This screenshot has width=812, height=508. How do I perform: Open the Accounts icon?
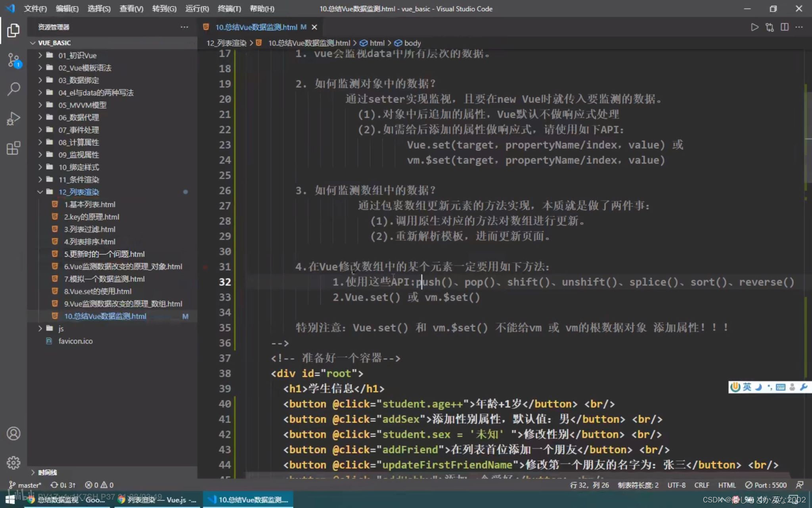point(13,433)
